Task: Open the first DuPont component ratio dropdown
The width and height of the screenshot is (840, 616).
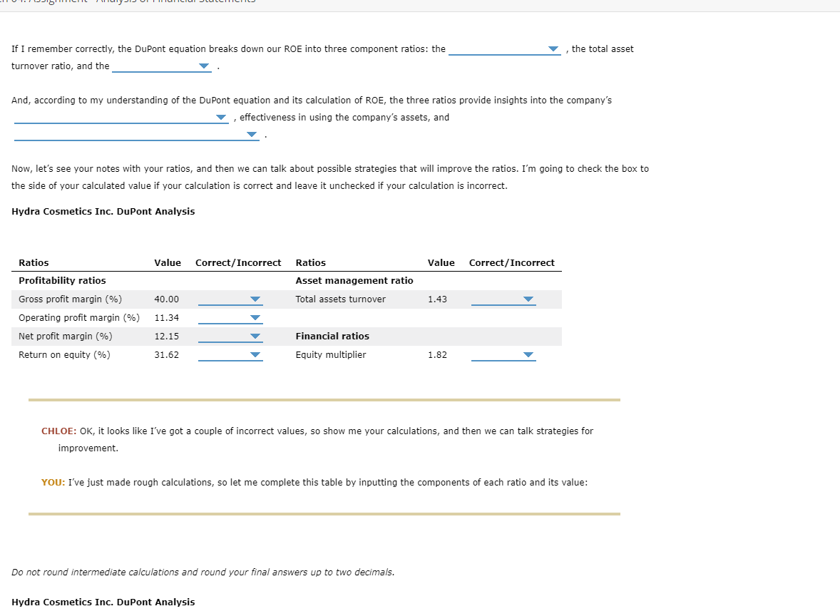Action: tap(504, 49)
